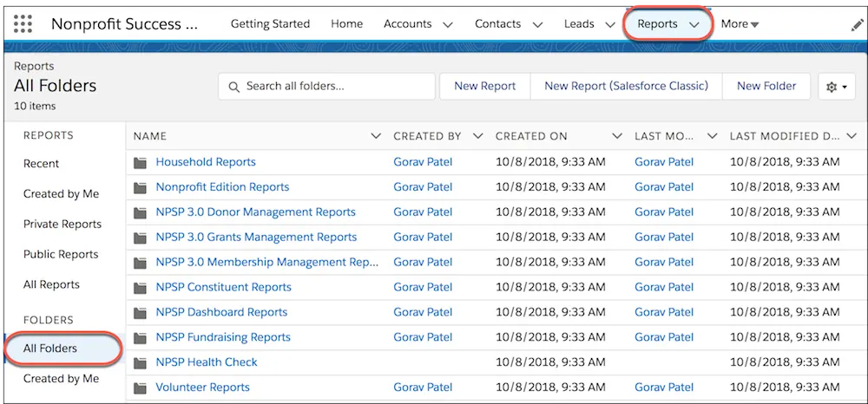Open the Nonprofit Edition Reports folder link
The width and height of the screenshot is (868, 404).
click(x=222, y=187)
